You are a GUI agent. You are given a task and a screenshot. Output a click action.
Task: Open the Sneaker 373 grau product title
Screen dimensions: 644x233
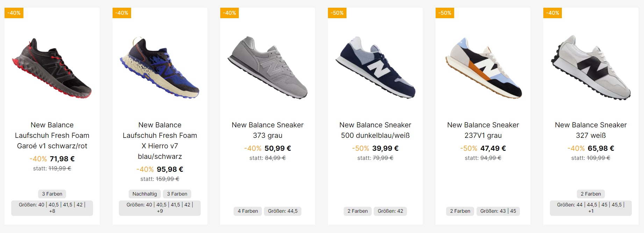267,130
